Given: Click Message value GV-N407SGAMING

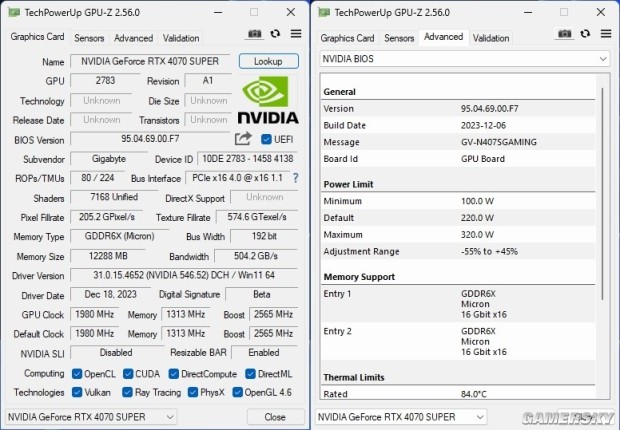Looking at the screenshot, I should pos(499,142).
